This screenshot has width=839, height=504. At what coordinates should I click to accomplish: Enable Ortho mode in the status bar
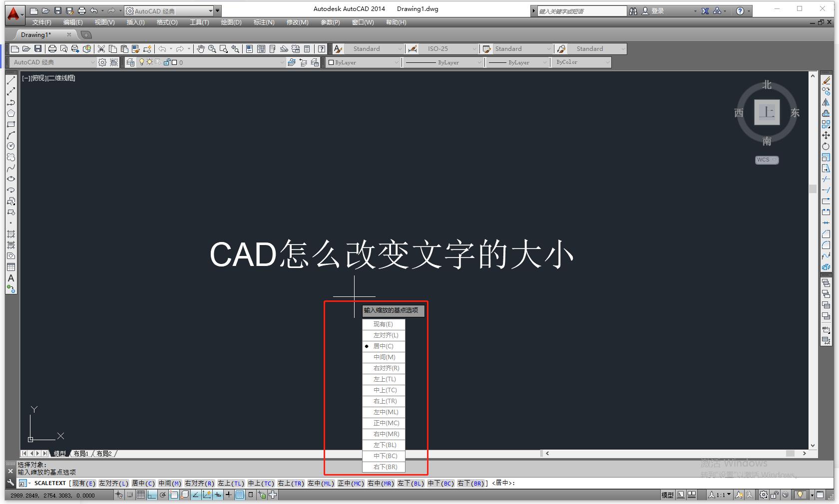pyautogui.click(x=151, y=495)
